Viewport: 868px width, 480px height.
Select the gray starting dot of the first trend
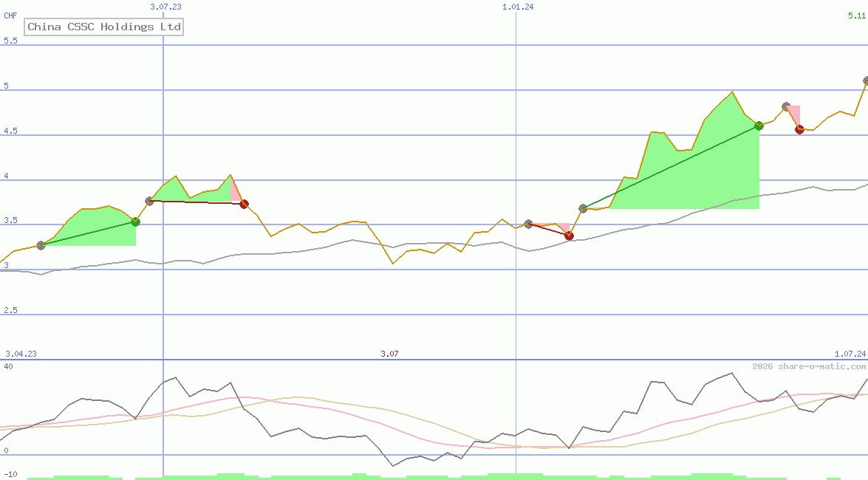(x=41, y=244)
